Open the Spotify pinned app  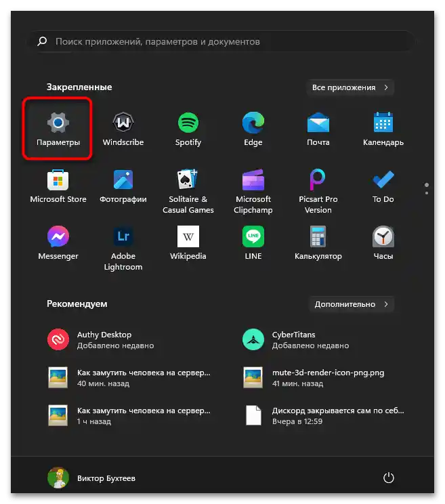tap(188, 129)
